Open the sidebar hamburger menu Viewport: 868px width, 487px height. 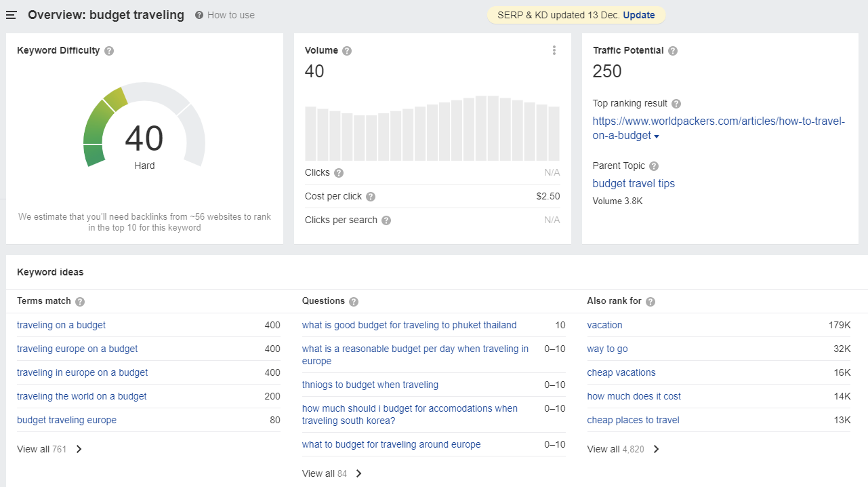(x=11, y=15)
